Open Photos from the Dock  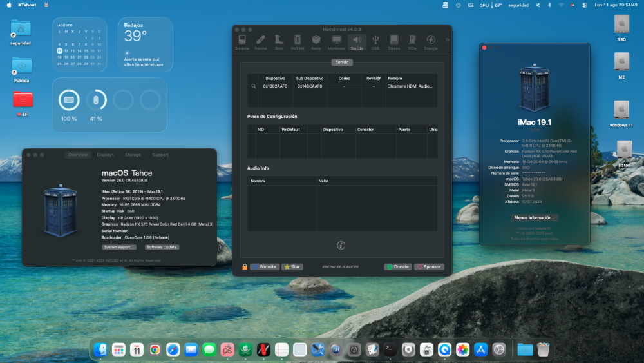462,349
